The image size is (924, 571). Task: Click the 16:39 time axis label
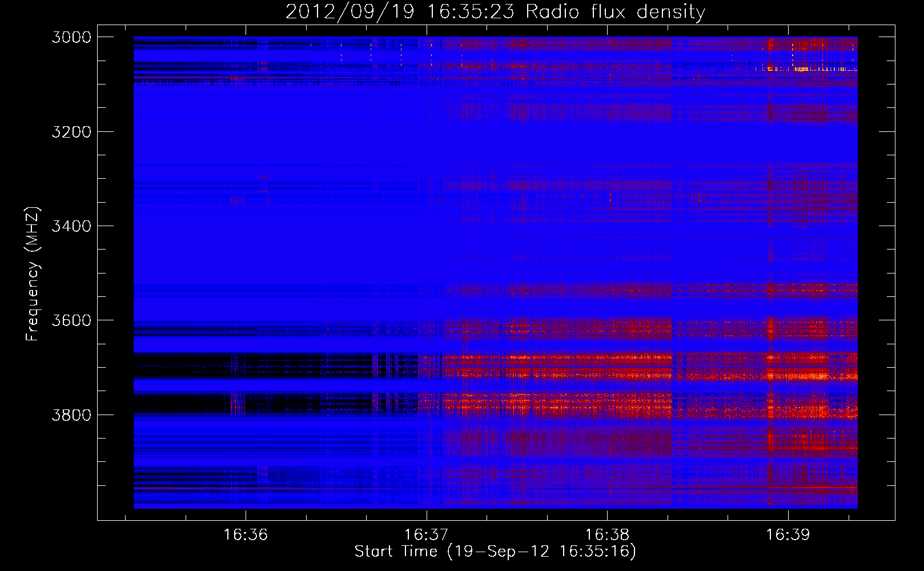[x=788, y=535]
